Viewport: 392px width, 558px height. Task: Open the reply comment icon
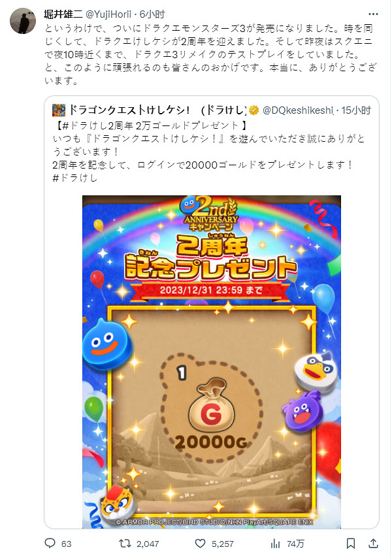tap(50, 543)
